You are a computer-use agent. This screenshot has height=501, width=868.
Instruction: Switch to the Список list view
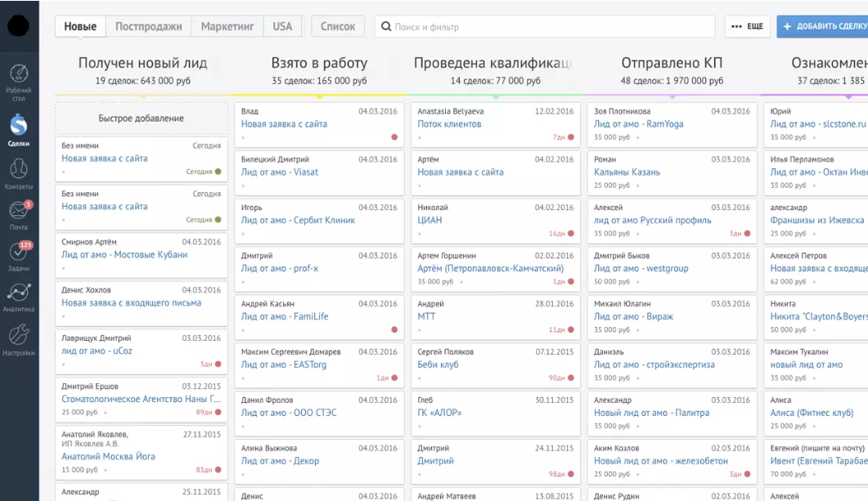tap(338, 26)
